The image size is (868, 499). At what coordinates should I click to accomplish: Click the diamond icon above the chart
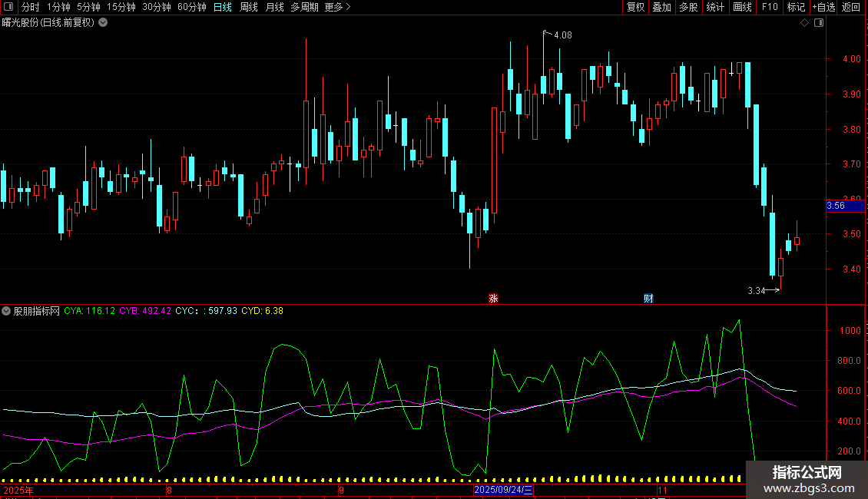805,23
